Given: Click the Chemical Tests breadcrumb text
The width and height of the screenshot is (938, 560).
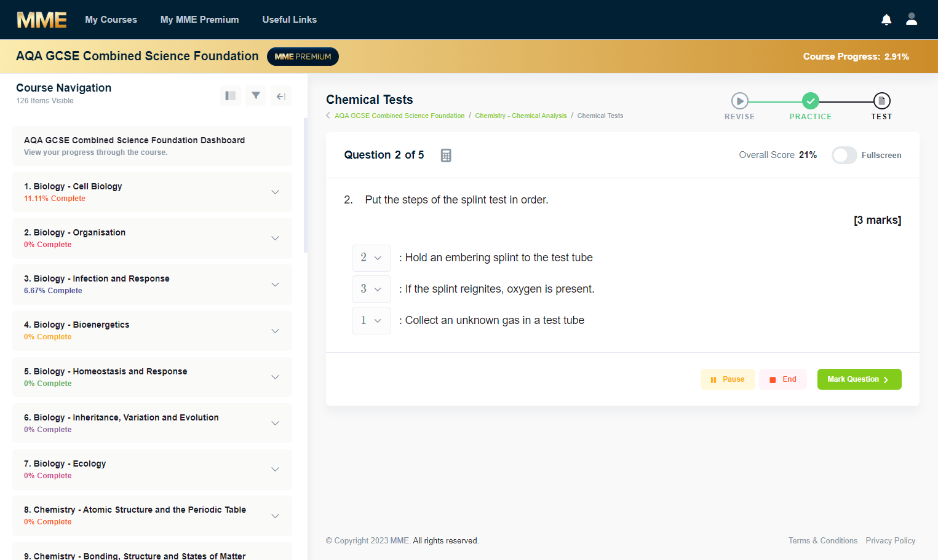Looking at the screenshot, I should pos(600,116).
